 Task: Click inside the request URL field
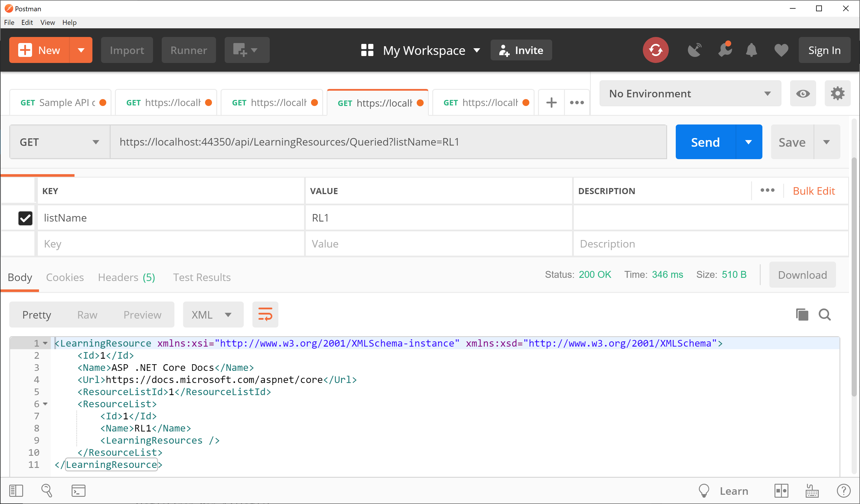click(375, 142)
